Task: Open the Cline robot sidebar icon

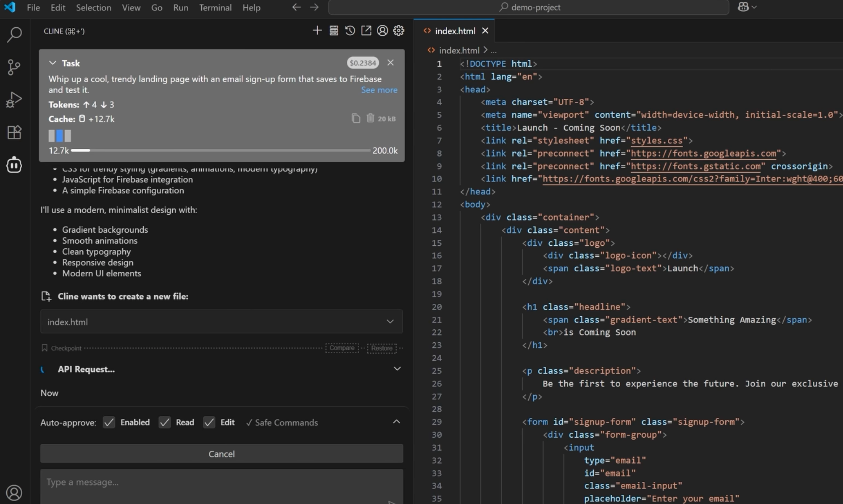Action: point(14,165)
